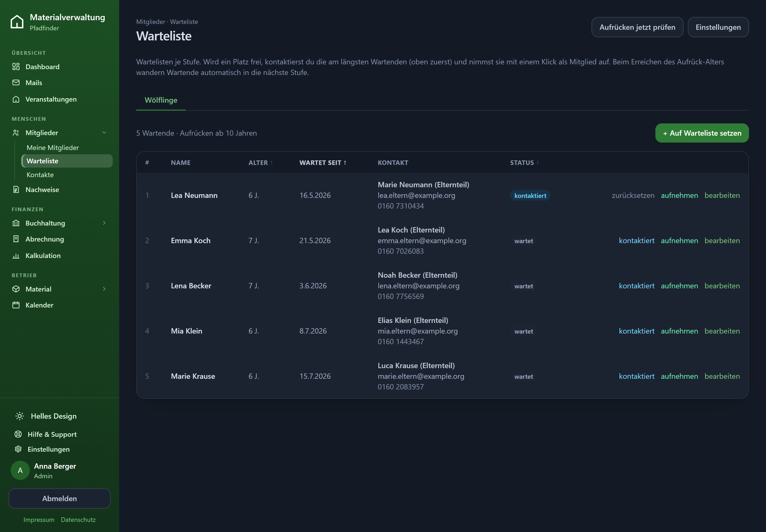
Task: Click contact name Noah Becker (Elternteil)
Action: (x=417, y=275)
